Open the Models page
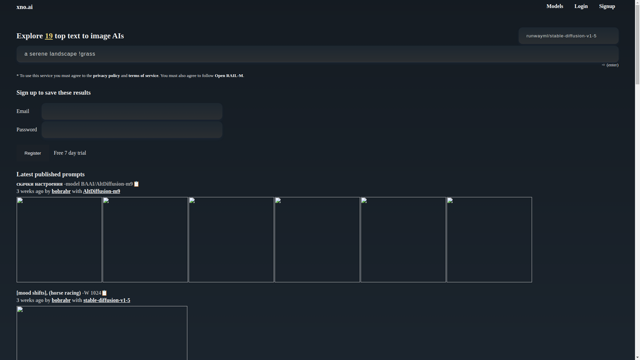 tap(555, 6)
